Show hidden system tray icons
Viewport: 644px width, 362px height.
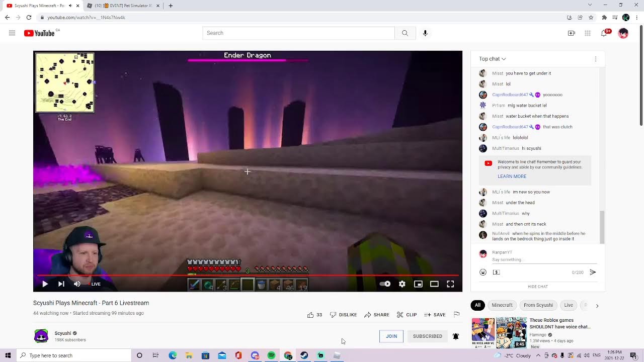click(x=538, y=355)
